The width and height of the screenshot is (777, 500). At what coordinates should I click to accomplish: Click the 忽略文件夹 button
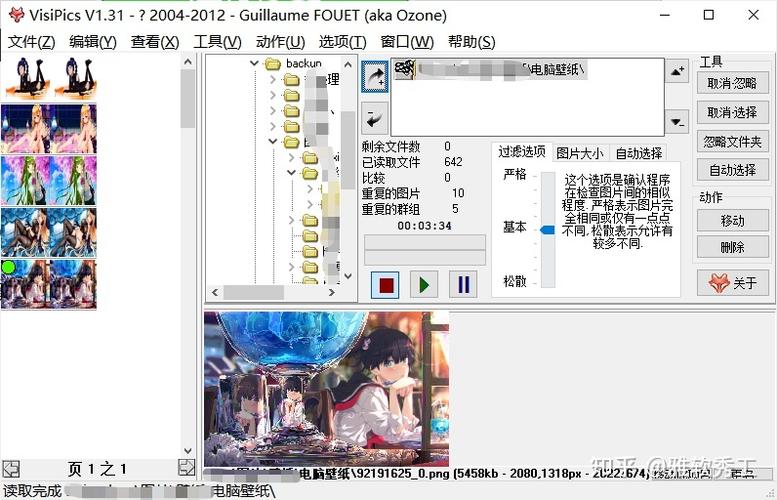coord(732,142)
